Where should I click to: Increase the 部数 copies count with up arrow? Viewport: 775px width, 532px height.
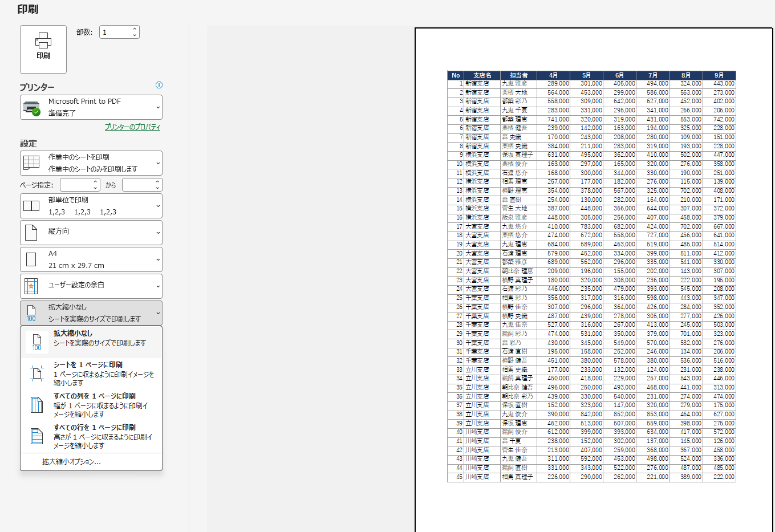pyautogui.click(x=135, y=29)
